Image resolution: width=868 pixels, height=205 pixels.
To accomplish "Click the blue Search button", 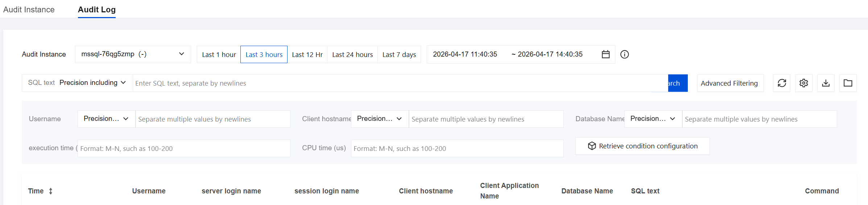I will pyautogui.click(x=677, y=83).
